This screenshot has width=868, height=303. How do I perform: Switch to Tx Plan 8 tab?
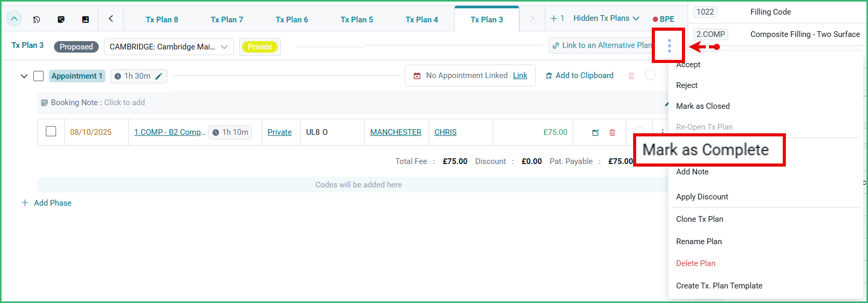[x=162, y=19]
